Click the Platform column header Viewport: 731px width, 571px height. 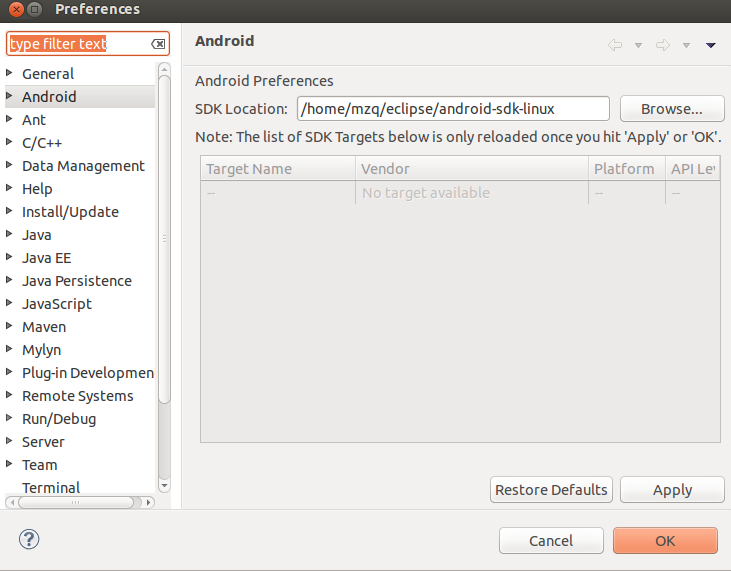tap(627, 169)
